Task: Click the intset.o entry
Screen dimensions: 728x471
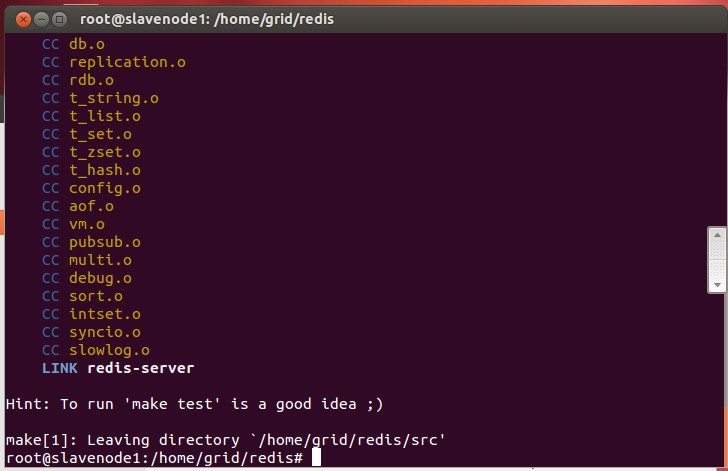Action: [104, 314]
